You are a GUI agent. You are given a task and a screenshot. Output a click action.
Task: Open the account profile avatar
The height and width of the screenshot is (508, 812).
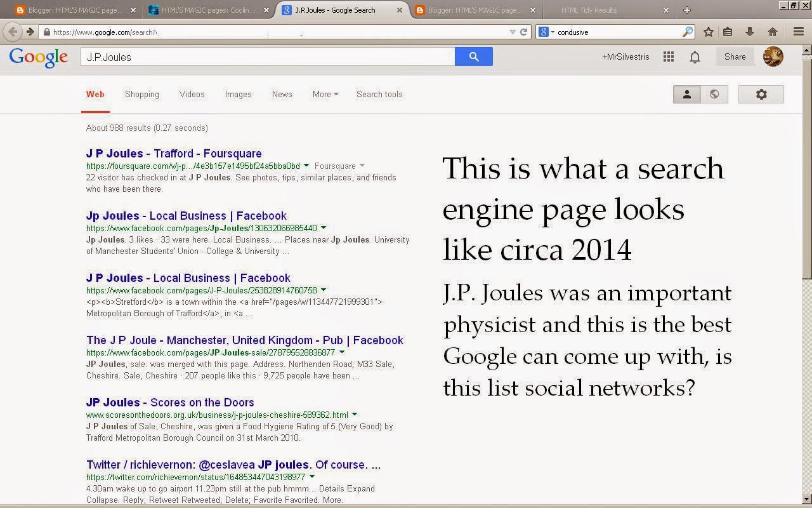773,57
